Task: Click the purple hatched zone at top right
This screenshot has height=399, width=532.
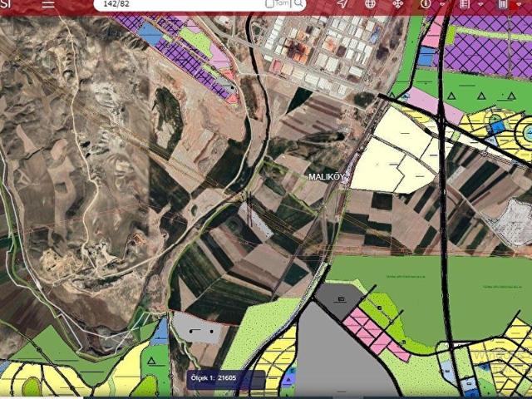Action: pos(490,48)
